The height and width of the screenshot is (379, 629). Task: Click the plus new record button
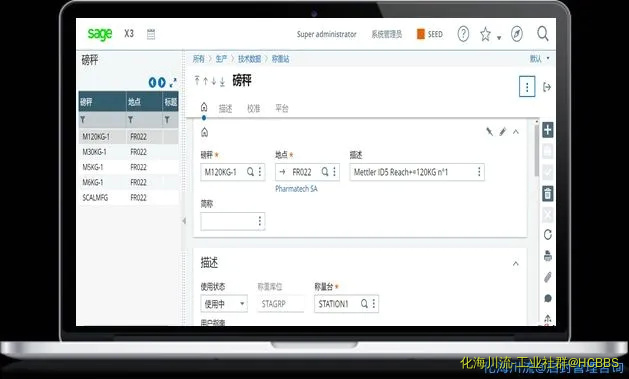click(x=548, y=130)
